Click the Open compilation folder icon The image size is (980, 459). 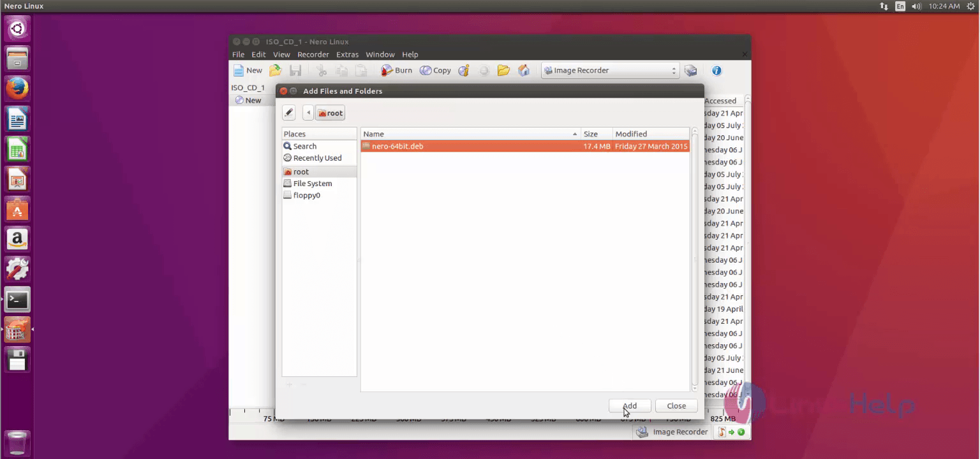(276, 71)
